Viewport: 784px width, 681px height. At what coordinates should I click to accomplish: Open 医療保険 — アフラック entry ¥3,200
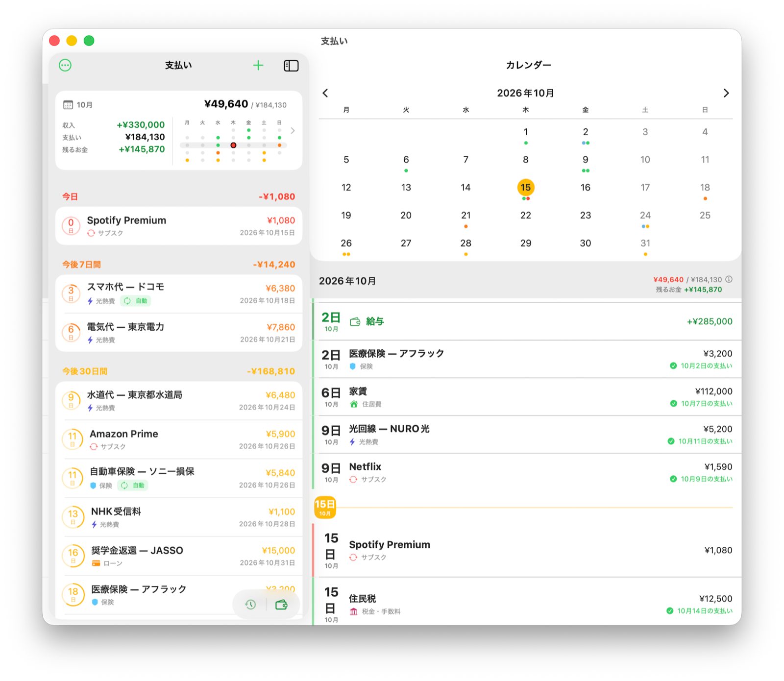(527, 359)
